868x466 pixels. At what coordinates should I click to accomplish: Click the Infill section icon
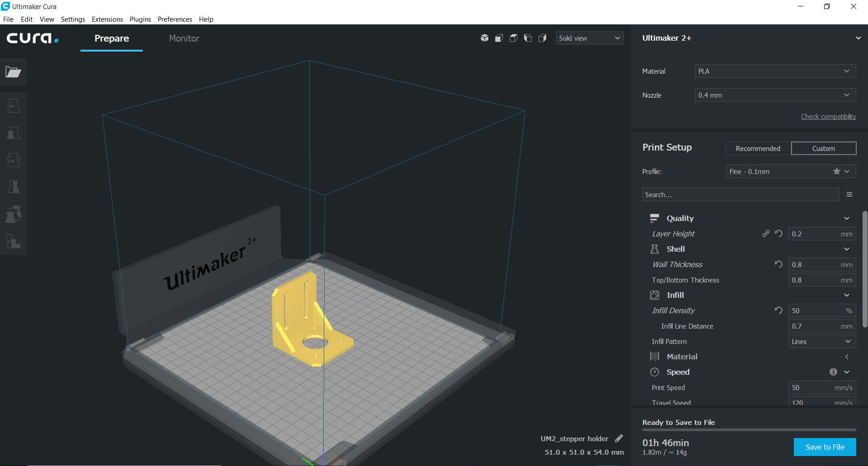(655, 295)
